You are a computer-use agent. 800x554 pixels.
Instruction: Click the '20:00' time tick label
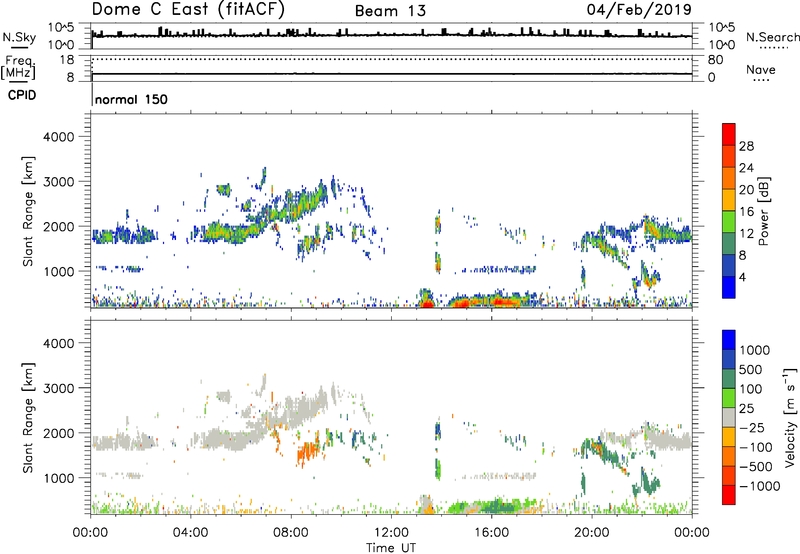pyautogui.click(x=592, y=533)
